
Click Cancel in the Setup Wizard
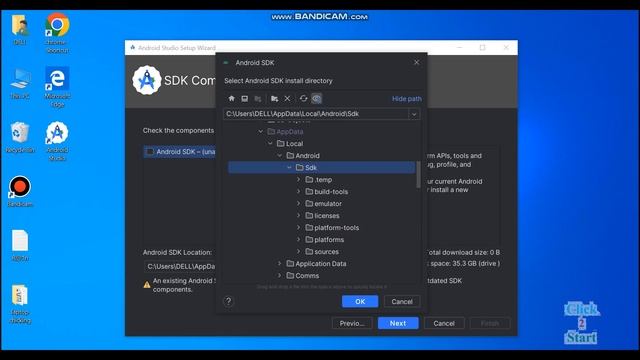pyautogui.click(x=444, y=323)
